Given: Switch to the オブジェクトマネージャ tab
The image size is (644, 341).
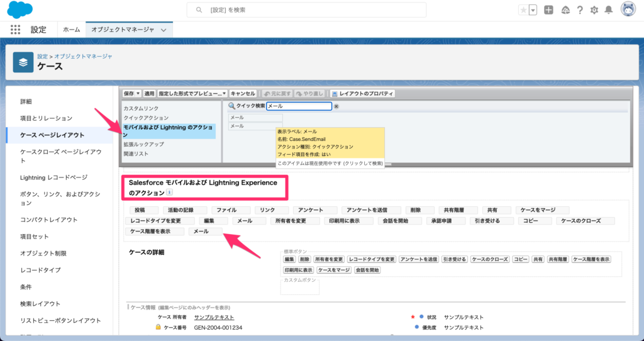Looking at the screenshot, I should point(123,30).
